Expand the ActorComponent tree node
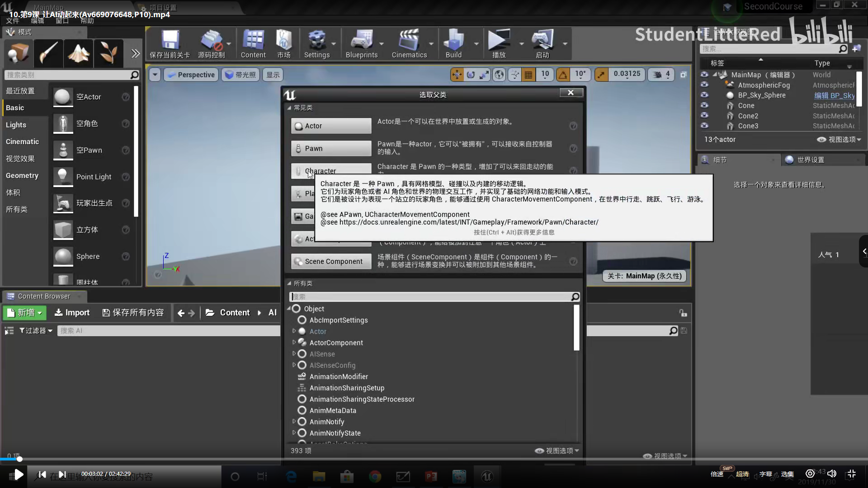Image resolution: width=868 pixels, height=488 pixels. click(x=294, y=343)
